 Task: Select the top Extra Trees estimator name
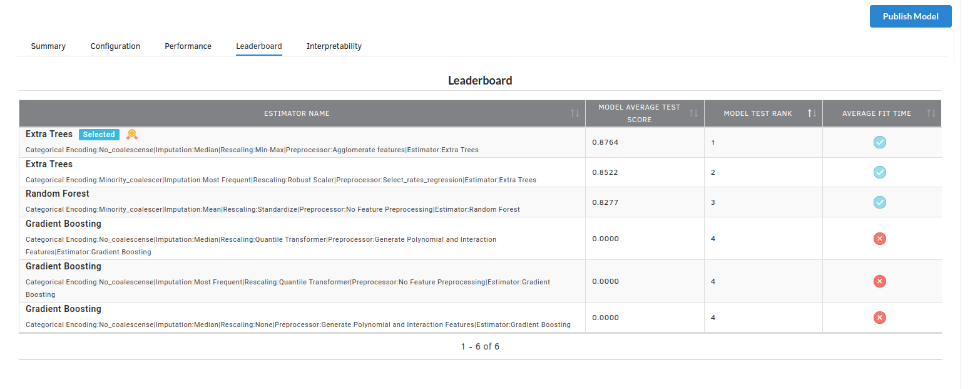click(49, 134)
